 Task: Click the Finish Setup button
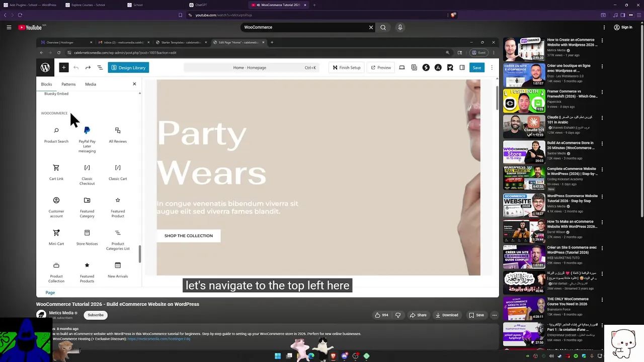[346, 67]
